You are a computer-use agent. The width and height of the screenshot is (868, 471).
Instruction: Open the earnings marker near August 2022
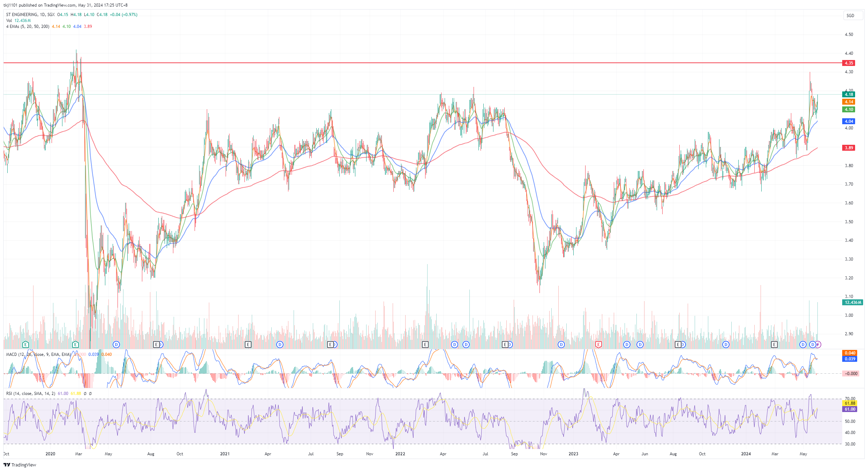[505, 345]
